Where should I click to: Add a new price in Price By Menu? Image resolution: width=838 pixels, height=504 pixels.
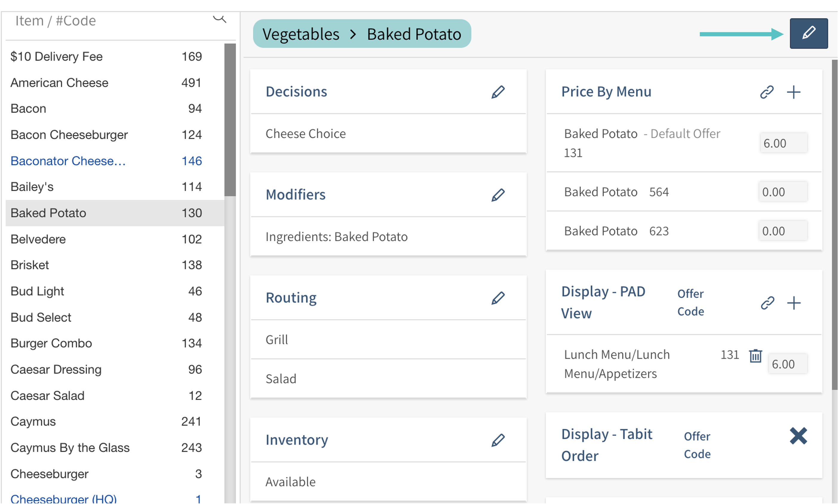(x=794, y=92)
